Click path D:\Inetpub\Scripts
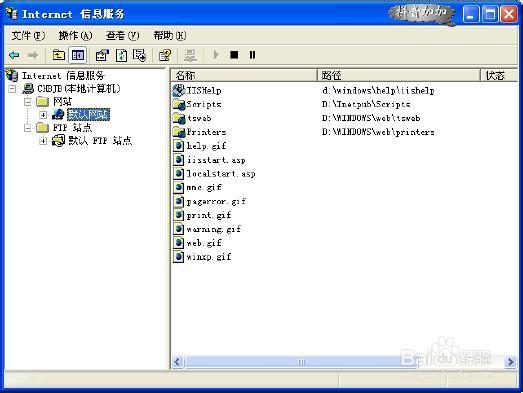Viewport: 523px width, 393px height. point(366,104)
